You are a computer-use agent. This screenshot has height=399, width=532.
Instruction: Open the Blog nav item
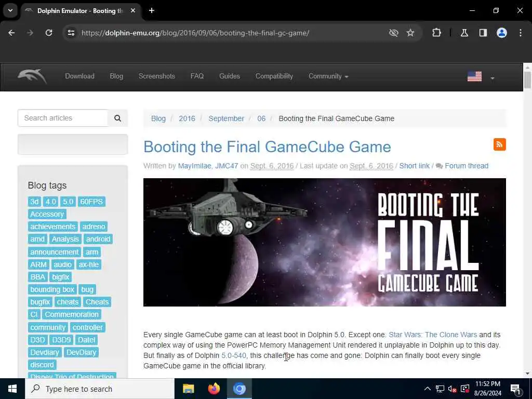coord(116,76)
